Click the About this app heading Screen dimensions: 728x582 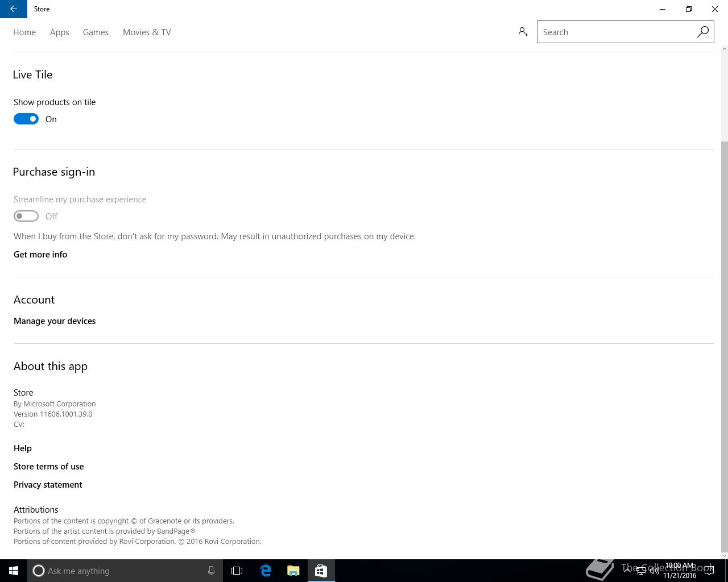click(51, 366)
